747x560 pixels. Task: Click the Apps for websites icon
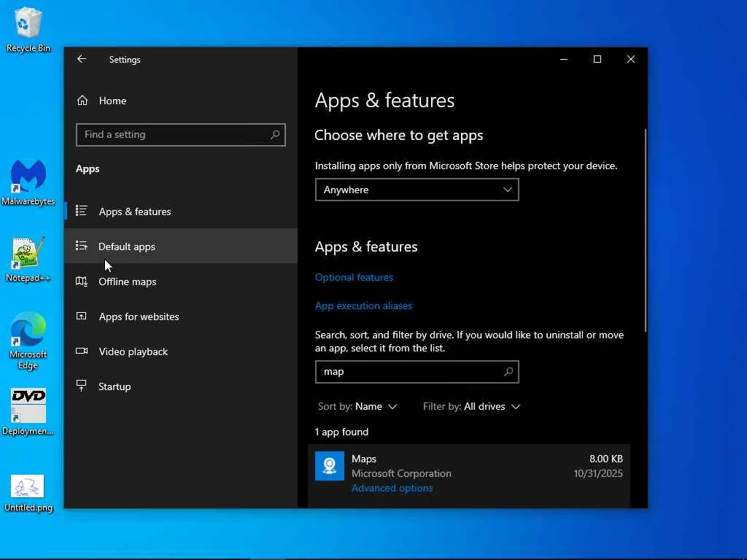coord(82,316)
